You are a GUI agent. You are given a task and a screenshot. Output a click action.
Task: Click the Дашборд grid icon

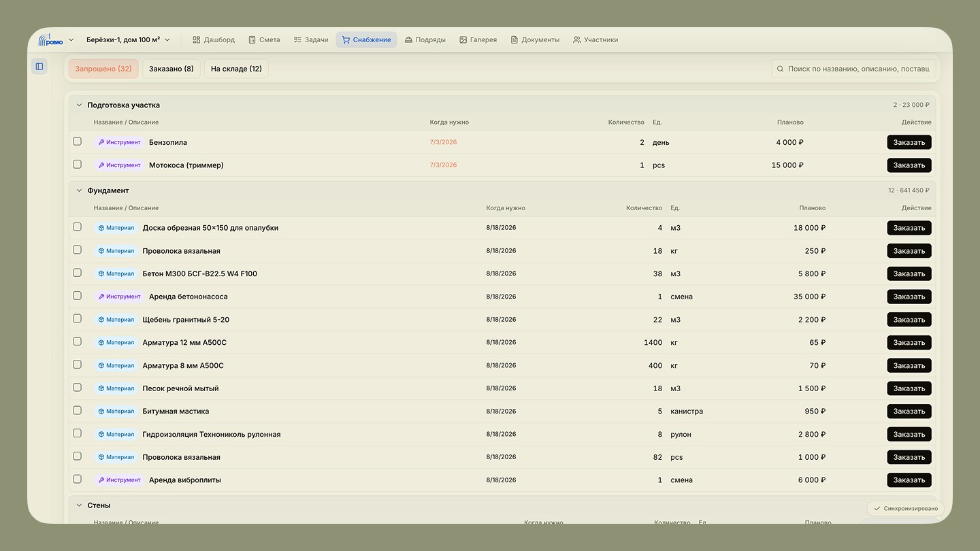196,40
